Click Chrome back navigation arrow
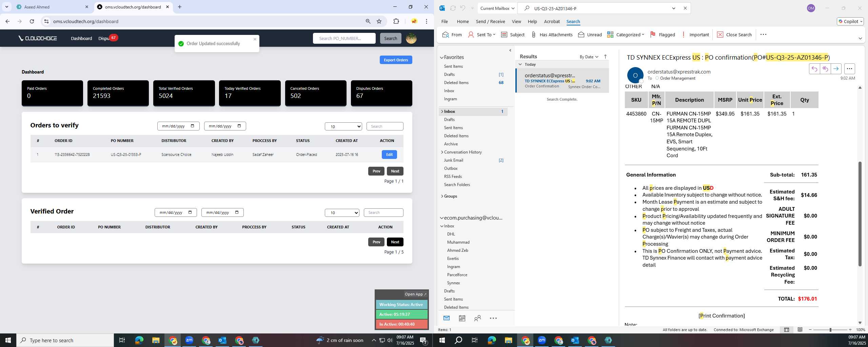Screen dimensions: 868x347 (x=7, y=21)
